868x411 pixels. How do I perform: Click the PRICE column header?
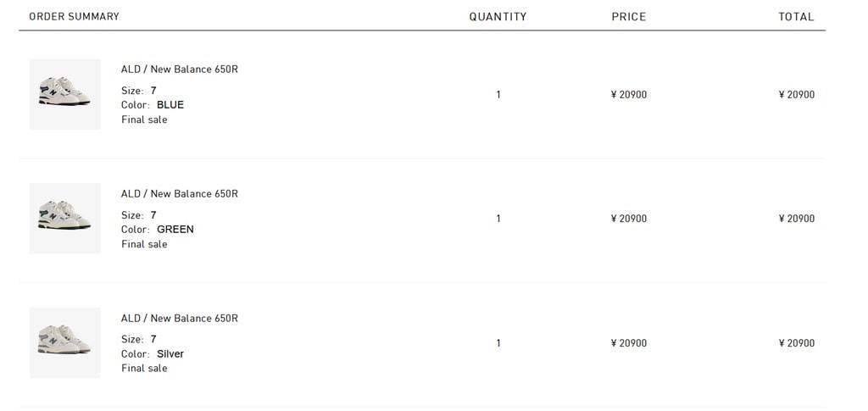[628, 17]
